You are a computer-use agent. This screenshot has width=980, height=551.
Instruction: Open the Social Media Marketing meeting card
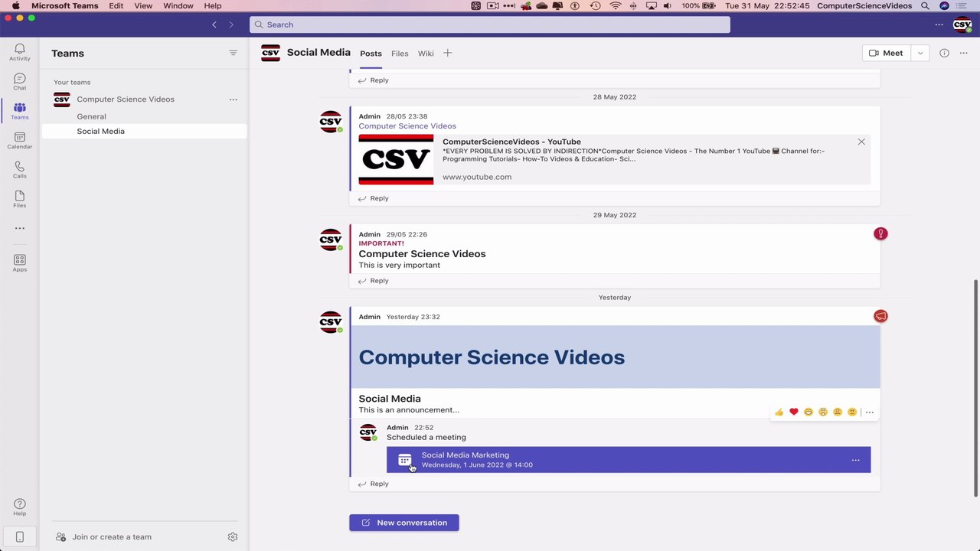pos(629,460)
